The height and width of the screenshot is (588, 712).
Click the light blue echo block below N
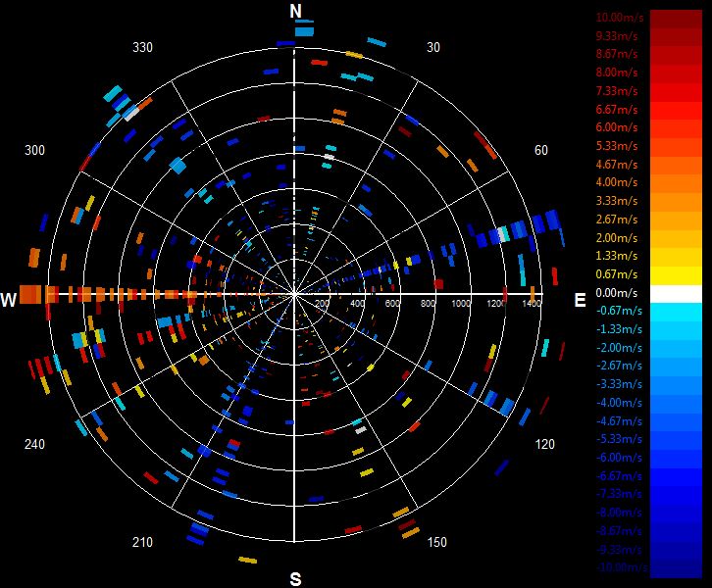[x=304, y=31]
